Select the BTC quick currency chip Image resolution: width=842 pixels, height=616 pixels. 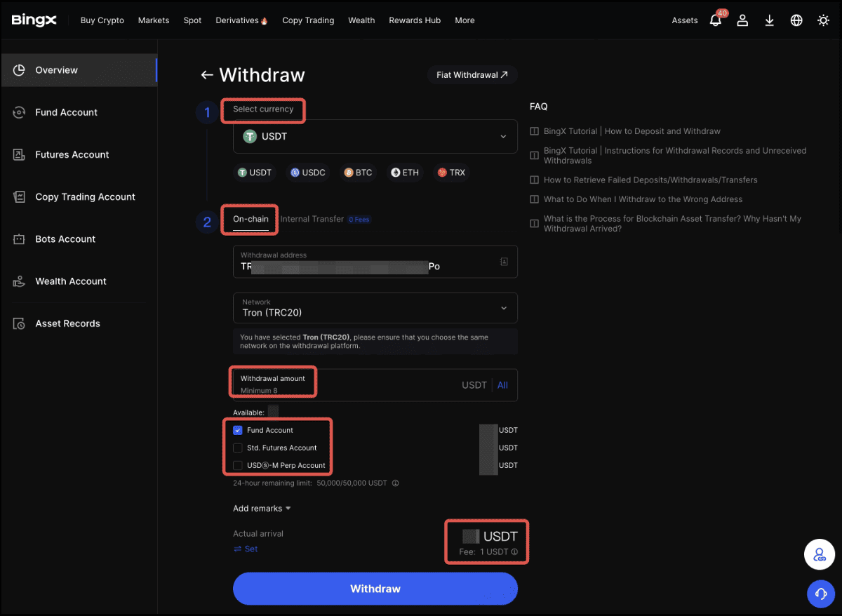click(358, 173)
